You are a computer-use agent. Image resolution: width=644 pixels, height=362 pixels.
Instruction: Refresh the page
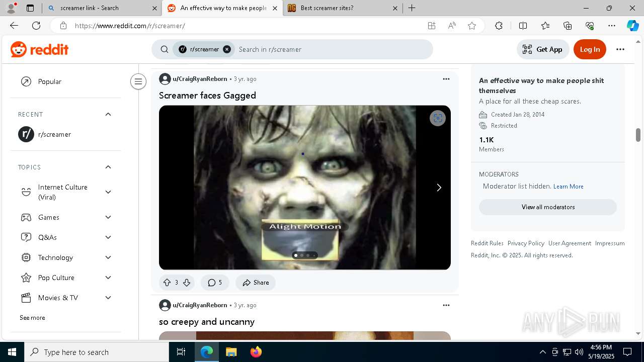click(x=36, y=26)
